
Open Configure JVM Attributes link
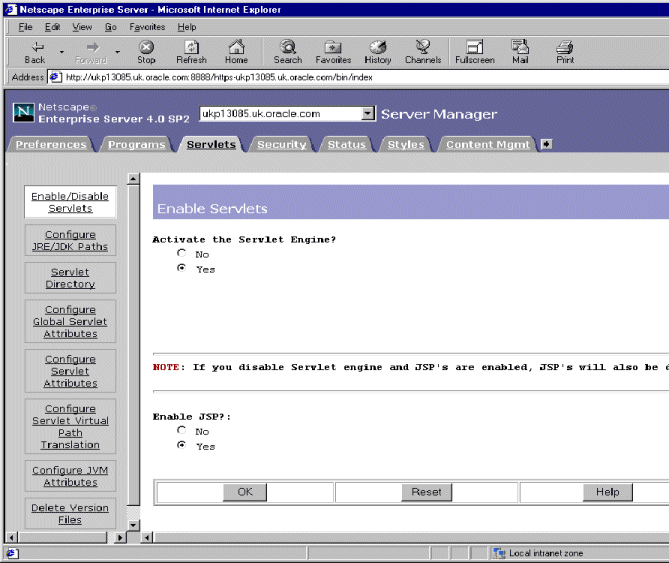(70, 476)
